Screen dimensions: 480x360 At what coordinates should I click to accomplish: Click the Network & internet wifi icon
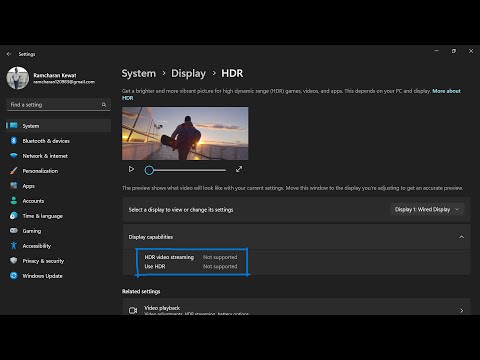tap(13, 156)
